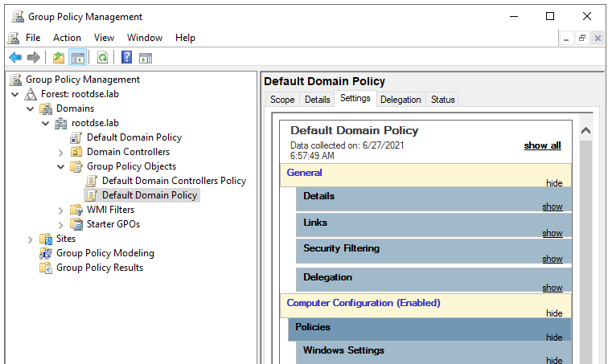Click the Refresh toolbar icon
This screenshot has width=608, height=364.
[102, 58]
